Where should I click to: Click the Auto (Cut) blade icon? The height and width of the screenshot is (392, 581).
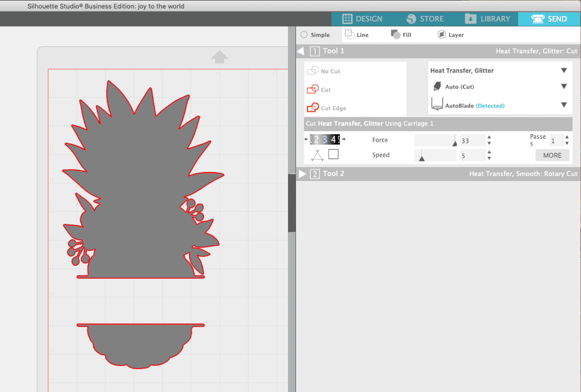click(x=437, y=86)
